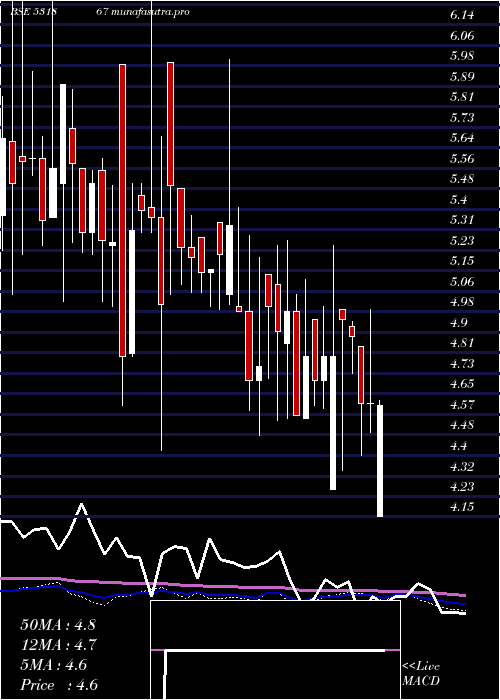Click the tall white candle dropping to 4.23
Screen dimensions: 500x700
pyautogui.click(x=333, y=423)
